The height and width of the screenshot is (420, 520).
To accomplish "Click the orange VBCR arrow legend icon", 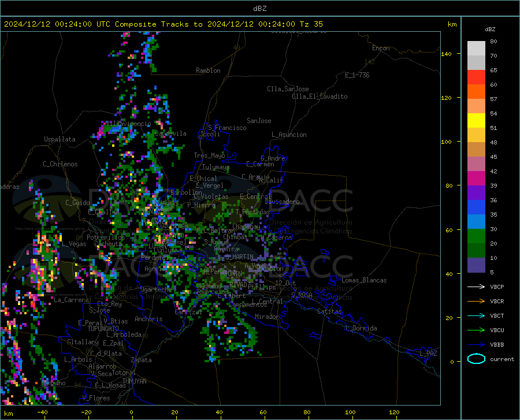I will point(476,301).
